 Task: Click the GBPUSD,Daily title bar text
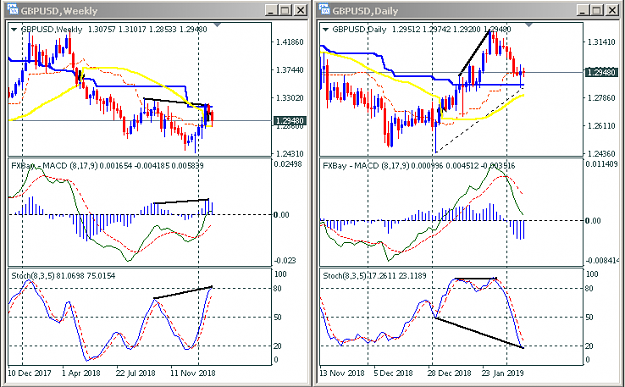(365, 10)
